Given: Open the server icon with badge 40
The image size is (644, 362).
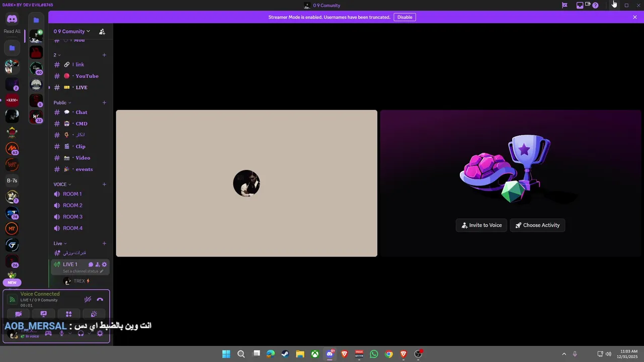Looking at the screenshot, I should (x=36, y=68).
